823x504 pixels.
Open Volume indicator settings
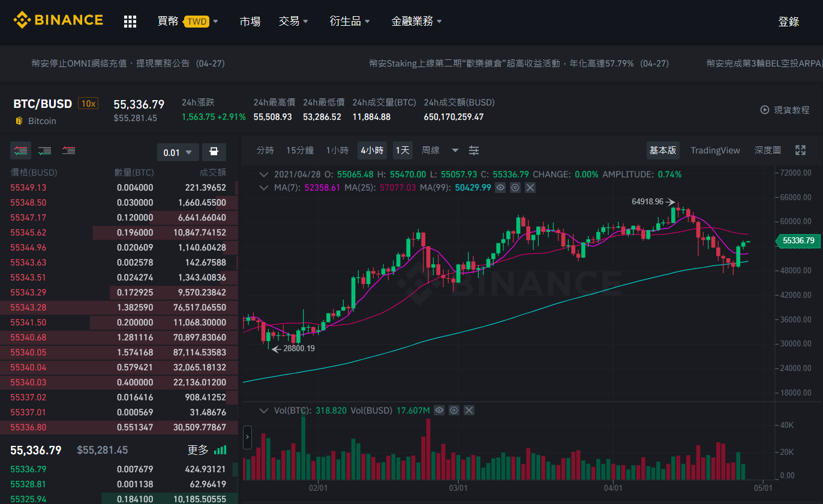coord(454,411)
